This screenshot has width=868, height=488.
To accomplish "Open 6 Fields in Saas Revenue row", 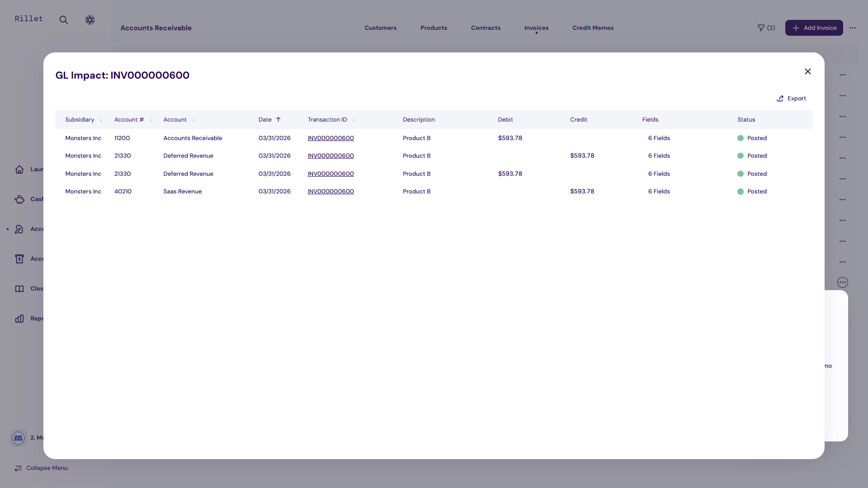I will point(659,192).
